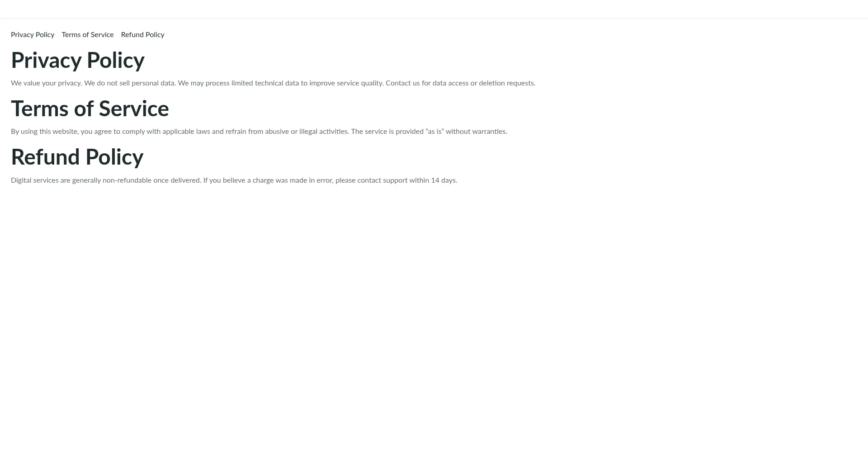Click the sentence starting 'By using this website'

(180, 132)
